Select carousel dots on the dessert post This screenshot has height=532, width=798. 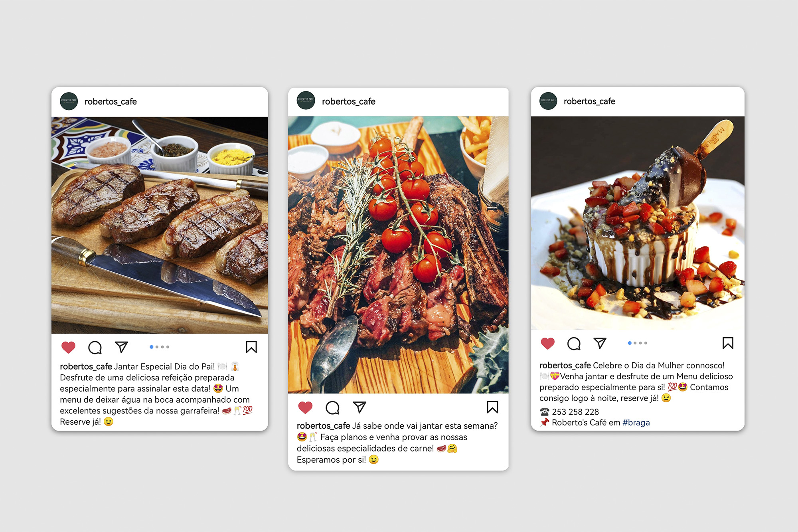[637, 343]
